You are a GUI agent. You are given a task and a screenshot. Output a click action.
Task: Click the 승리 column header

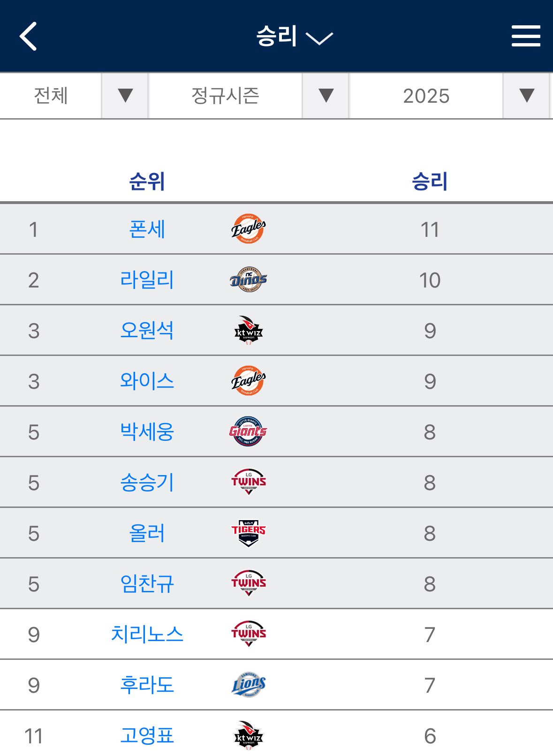(x=429, y=181)
